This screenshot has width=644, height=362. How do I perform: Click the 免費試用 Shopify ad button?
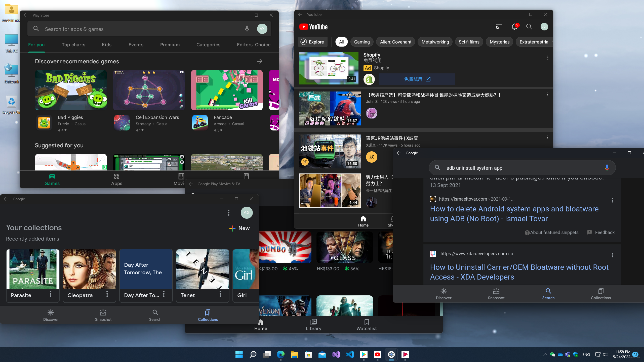[417, 79]
